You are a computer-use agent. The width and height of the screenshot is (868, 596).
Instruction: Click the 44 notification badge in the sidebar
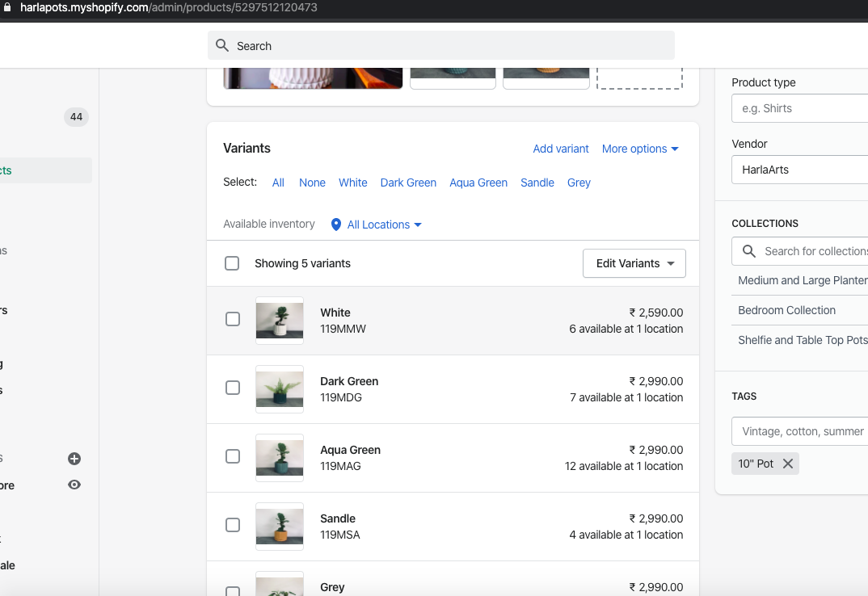(x=75, y=116)
